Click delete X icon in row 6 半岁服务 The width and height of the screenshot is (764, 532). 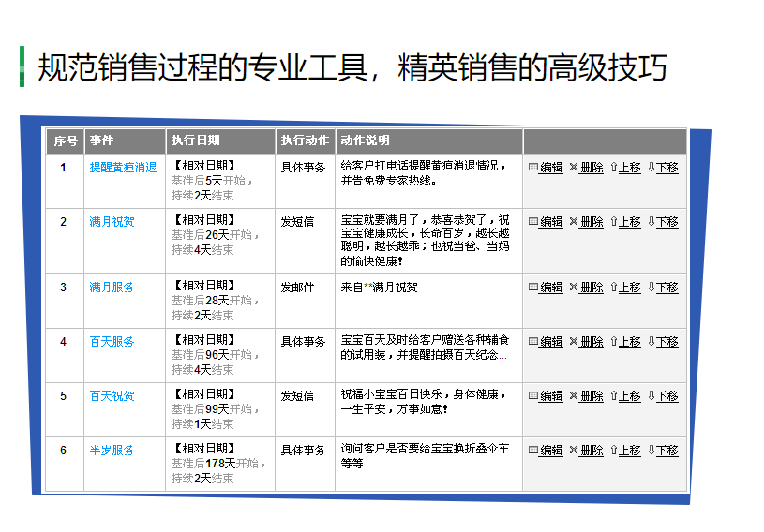coord(574,451)
